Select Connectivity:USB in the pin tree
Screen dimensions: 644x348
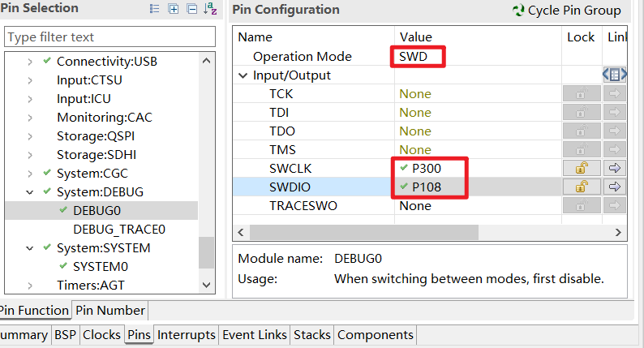click(x=107, y=61)
